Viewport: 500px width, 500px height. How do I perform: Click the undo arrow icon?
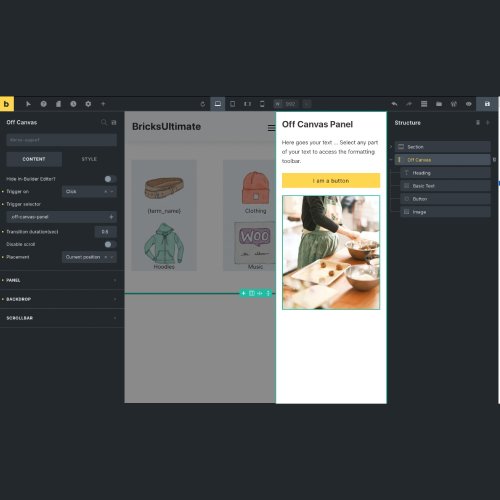click(x=394, y=104)
